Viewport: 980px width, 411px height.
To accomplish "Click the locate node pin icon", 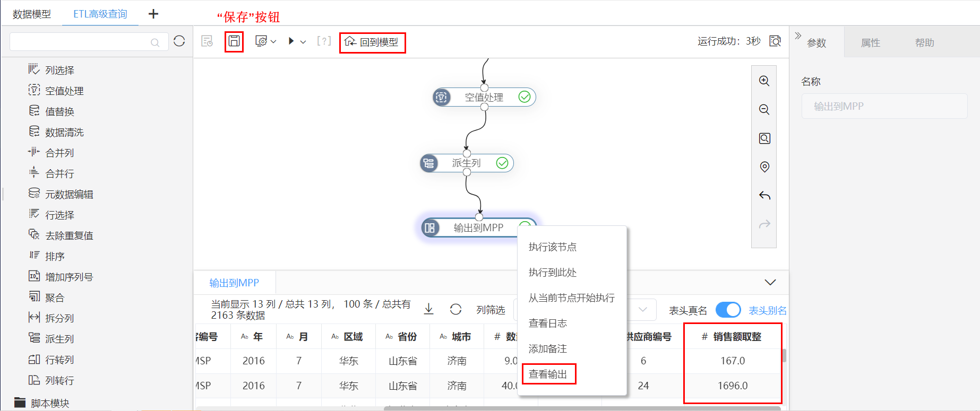I will [764, 167].
